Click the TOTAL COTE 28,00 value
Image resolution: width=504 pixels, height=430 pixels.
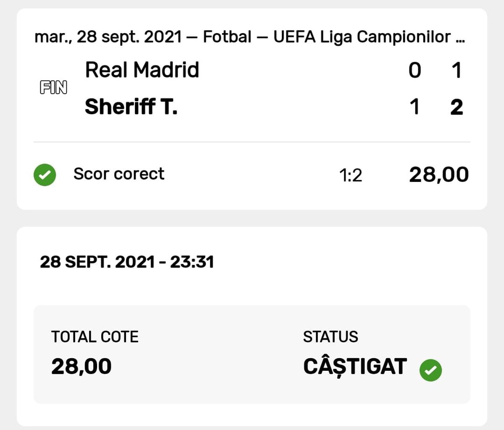tap(81, 366)
